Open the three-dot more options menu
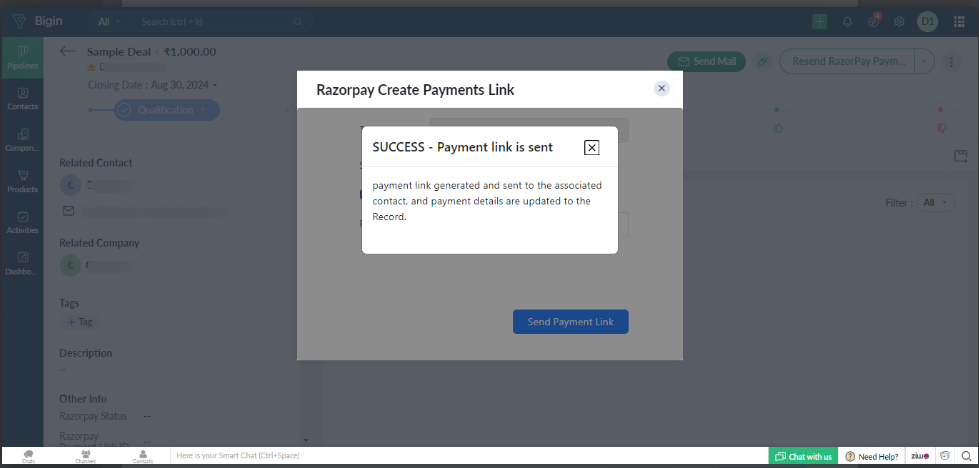Screen dimensions: 979x468 click(951, 61)
